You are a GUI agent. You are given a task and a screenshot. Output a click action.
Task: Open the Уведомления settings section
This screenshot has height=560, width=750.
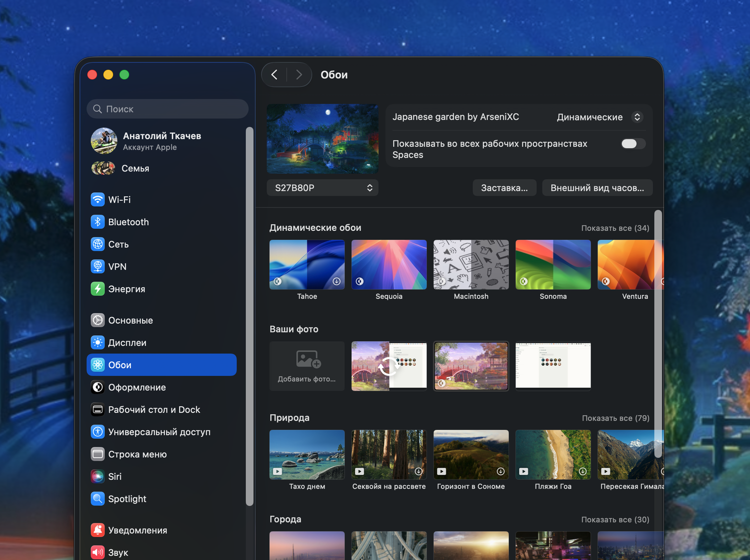pyautogui.click(x=161, y=530)
